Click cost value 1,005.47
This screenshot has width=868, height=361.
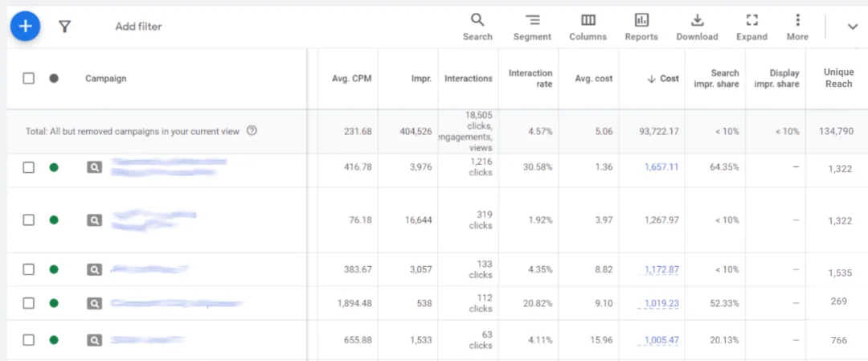coord(661,340)
